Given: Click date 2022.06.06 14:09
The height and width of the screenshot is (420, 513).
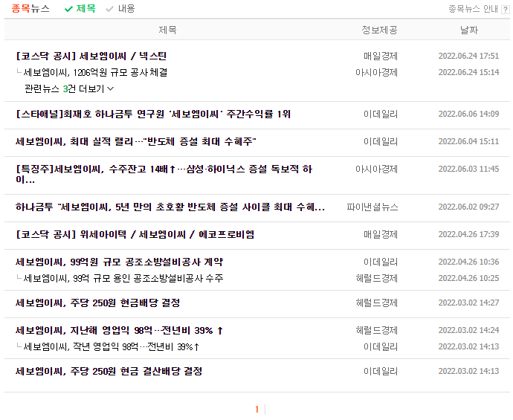Looking at the screenshot, I should click(468, 114).
